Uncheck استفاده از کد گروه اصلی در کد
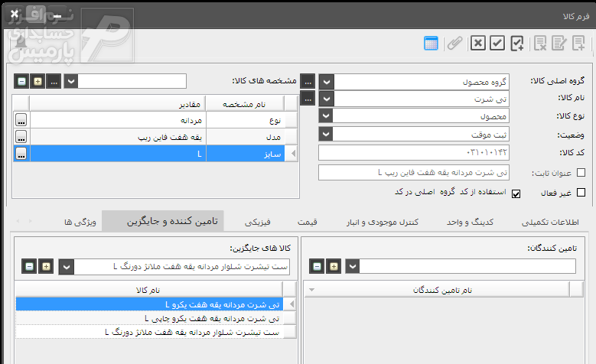This screenshot has width=596, height=364. tap(516, 193)
